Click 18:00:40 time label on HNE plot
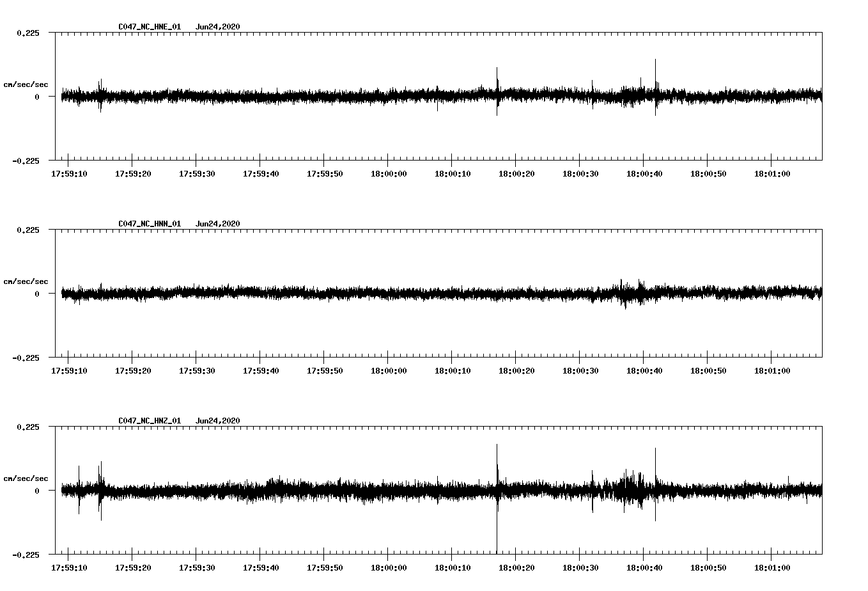Image resolution: width=868 pixels, height=591 pixels. (x=644, y=174)
